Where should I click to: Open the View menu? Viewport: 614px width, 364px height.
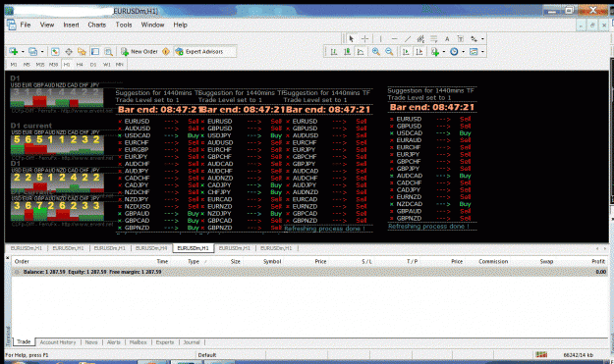[x=47, y=25]
